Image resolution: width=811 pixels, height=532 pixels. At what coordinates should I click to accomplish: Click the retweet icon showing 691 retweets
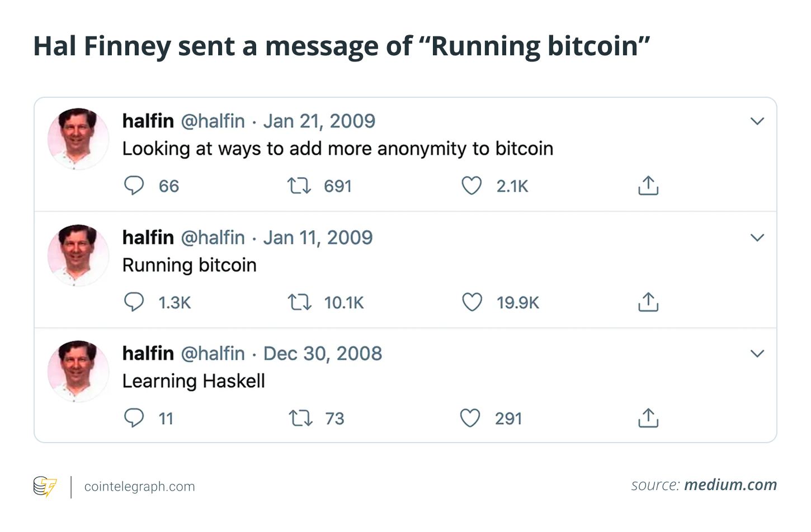300,186
